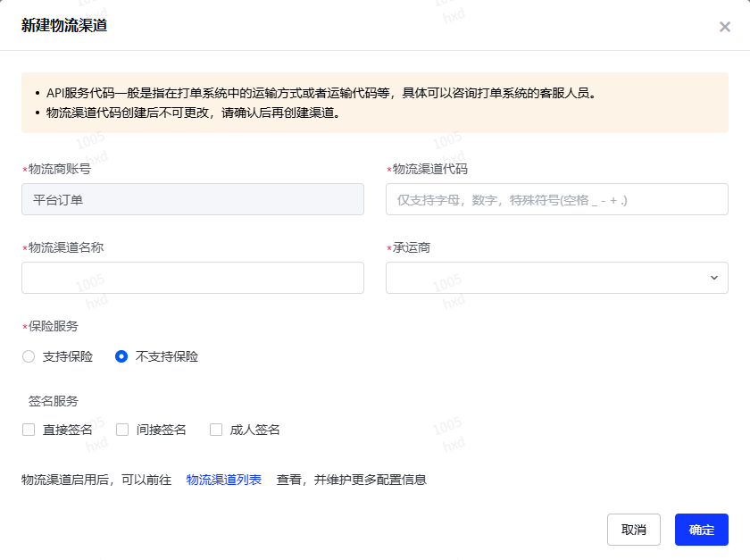Close the 新建物流渠道 dialog with X
The height and width of the screenshot is (560, 750).
(724, 27)
